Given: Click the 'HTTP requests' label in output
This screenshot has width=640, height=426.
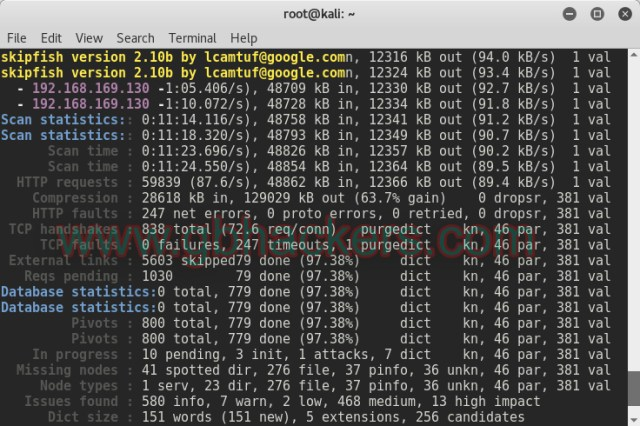Looking at the screenshot, I should click(x=67, y=182).
